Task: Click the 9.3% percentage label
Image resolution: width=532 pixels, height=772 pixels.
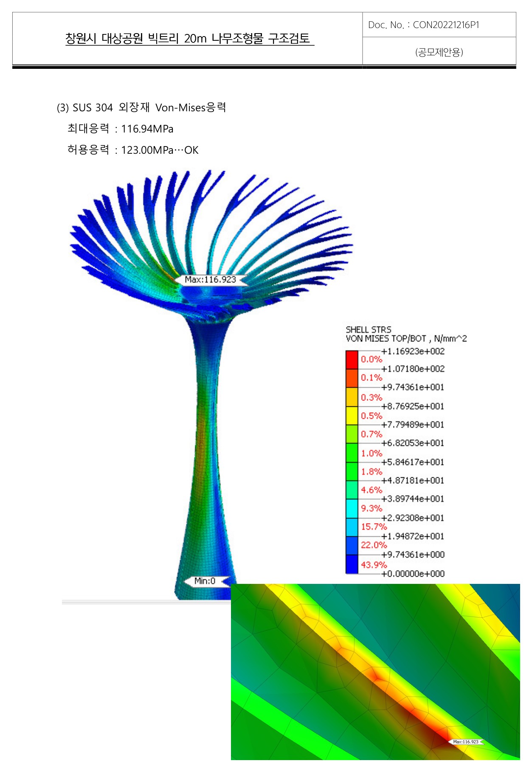Action: tap(372, 508)
